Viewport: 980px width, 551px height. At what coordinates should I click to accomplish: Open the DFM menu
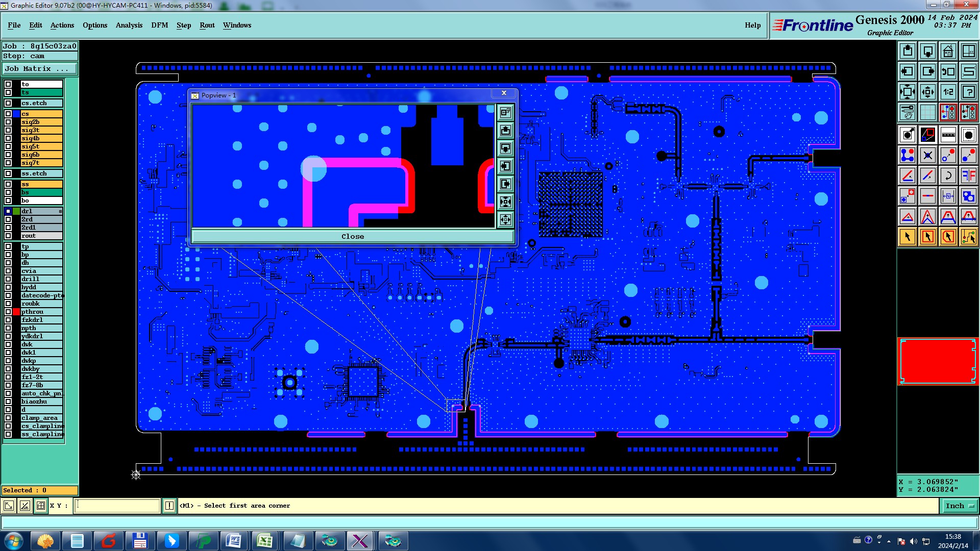[159, 25]
